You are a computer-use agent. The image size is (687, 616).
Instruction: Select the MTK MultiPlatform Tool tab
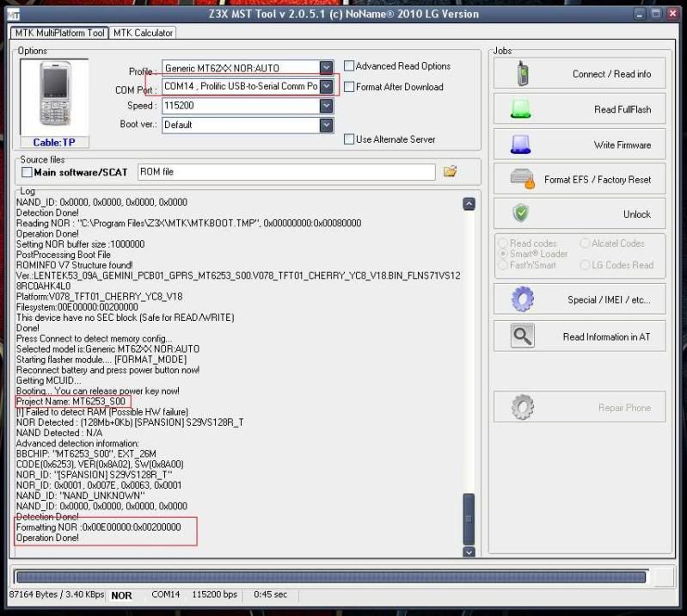click(x=59, y=33)
